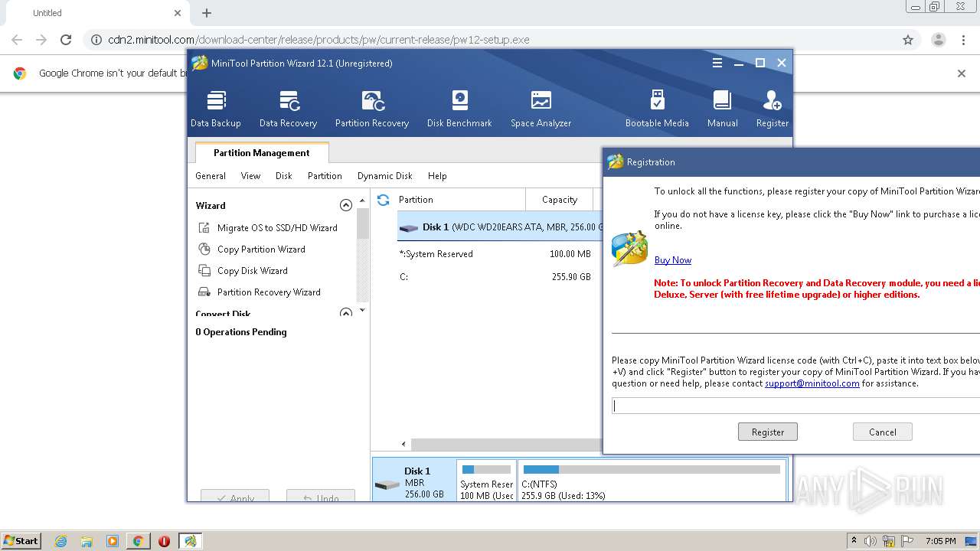Open Chrome profile avatar

(938, 40)
